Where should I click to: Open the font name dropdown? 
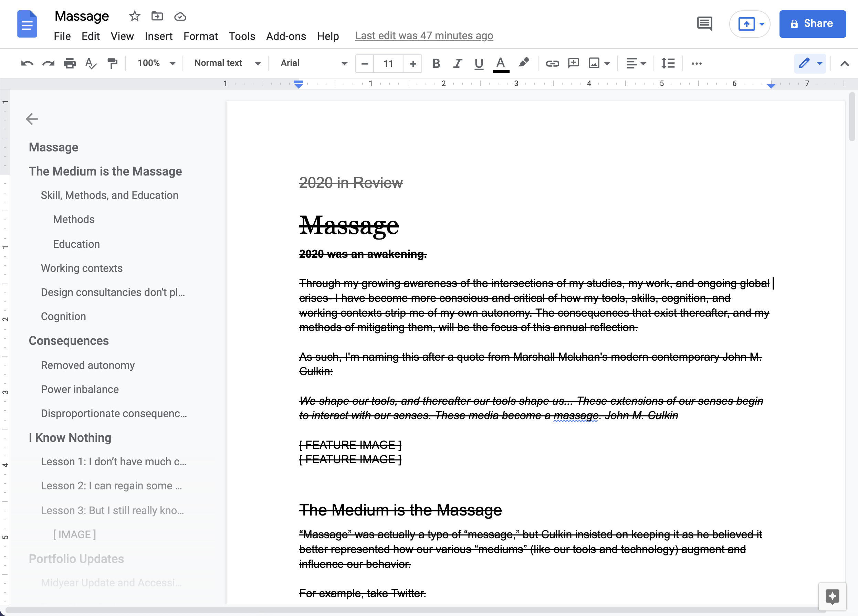click(344, 63)
